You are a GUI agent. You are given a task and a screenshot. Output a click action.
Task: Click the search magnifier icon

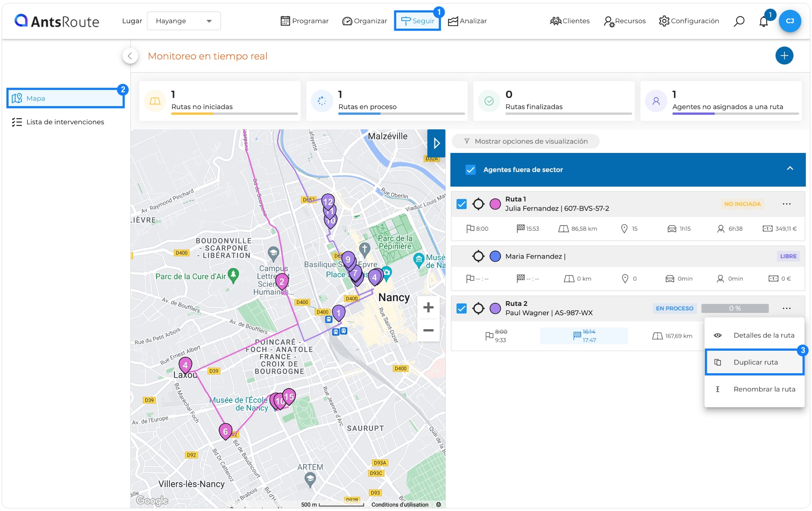(x=739, y=21)
